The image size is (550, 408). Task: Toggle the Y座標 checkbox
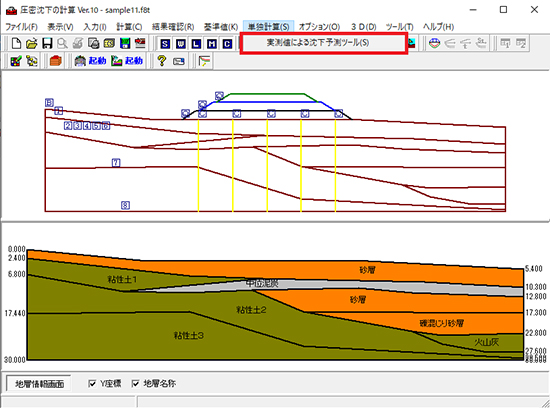coord(92,383)
